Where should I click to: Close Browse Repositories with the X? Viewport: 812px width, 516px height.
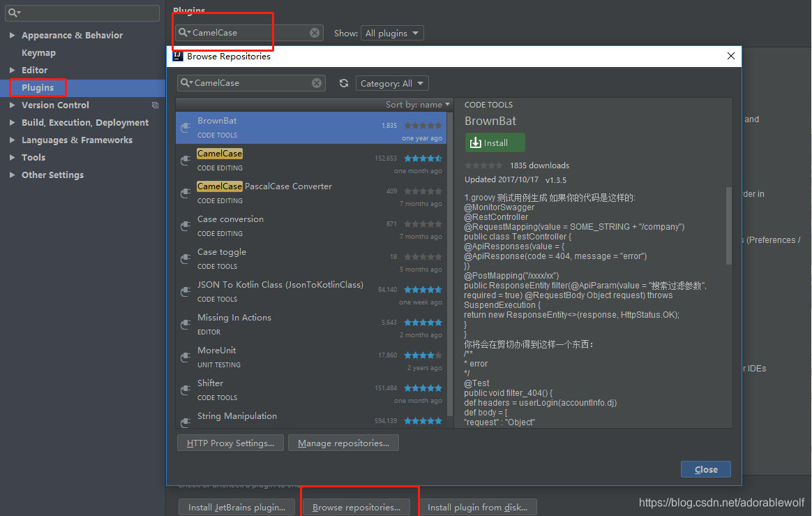point(730,56)
